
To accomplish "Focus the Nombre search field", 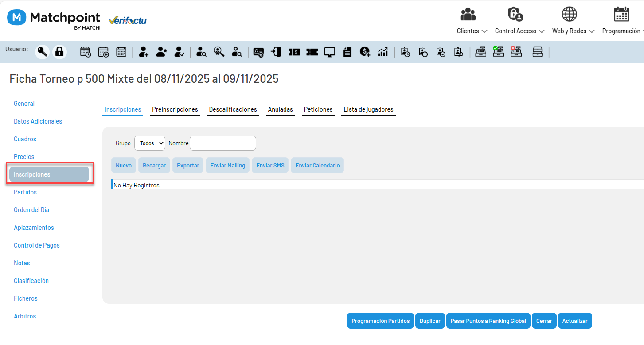I will click(x=223, y=143).
